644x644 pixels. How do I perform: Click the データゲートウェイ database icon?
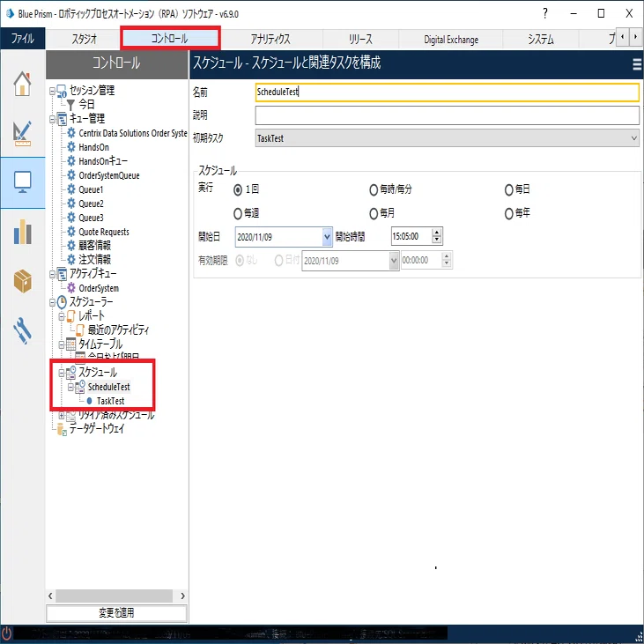pos(62,429)
